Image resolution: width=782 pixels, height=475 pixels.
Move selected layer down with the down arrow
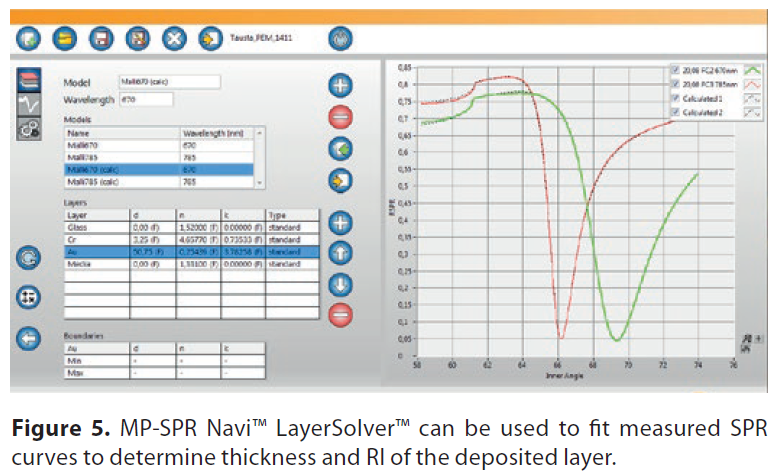(341, 284)
